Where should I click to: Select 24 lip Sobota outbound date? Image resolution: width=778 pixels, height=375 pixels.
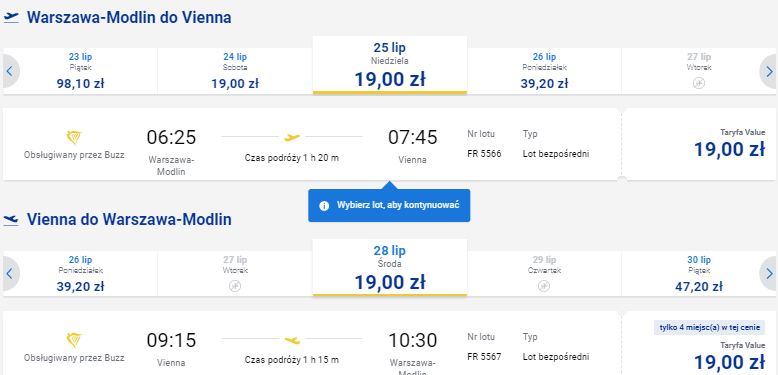pos(235,71)
